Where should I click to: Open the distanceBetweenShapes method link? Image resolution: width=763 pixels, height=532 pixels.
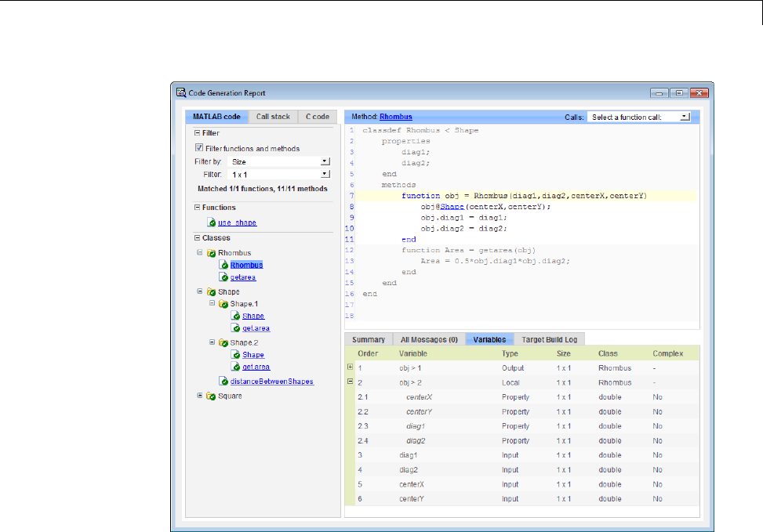pos(271,382)
